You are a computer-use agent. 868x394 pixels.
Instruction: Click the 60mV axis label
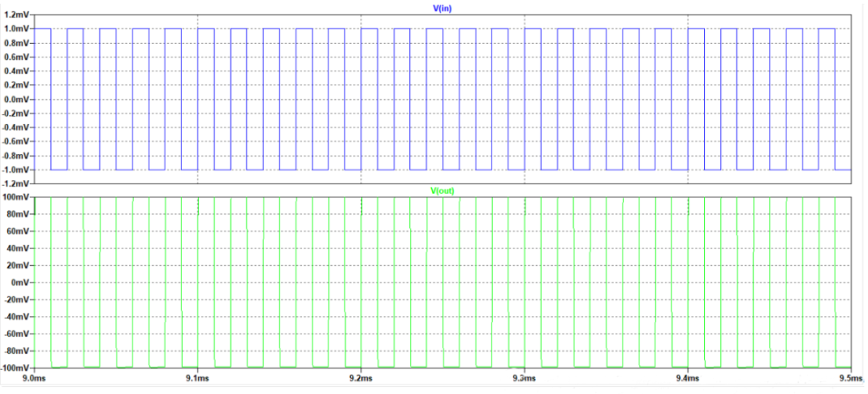(x=20, y=232)
